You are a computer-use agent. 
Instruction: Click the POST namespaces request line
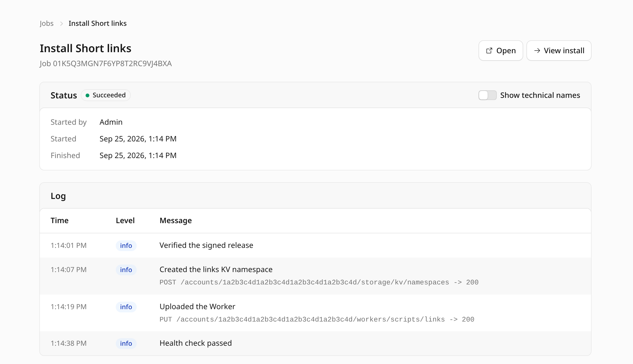click(x=319, y=282)
